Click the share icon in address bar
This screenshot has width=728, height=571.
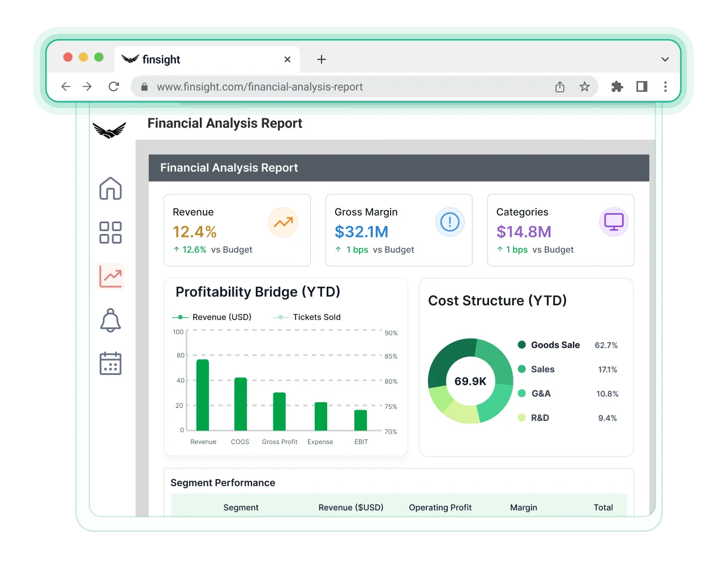(x=560, y=87)
